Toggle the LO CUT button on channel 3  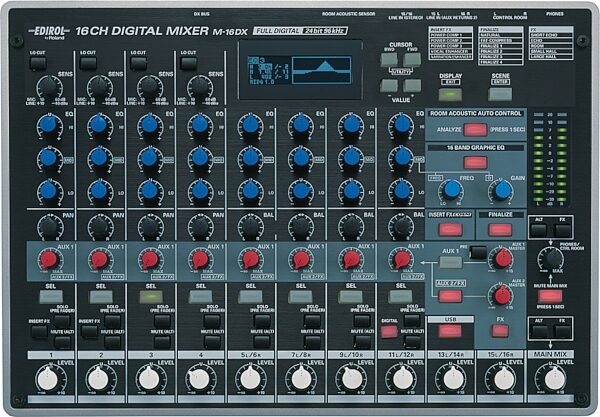[x=138, y=64]
